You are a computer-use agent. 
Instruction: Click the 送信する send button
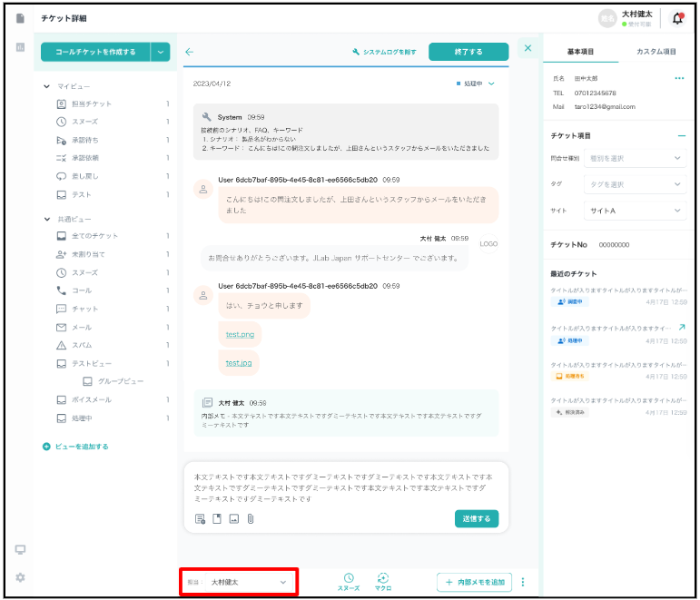[x=476, y=519]
